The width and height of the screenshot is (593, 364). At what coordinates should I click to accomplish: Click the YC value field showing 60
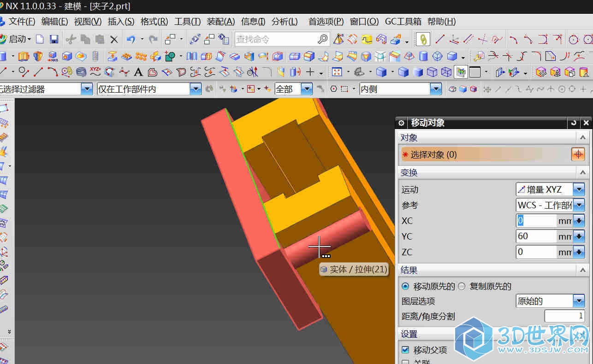click(536, 236)
